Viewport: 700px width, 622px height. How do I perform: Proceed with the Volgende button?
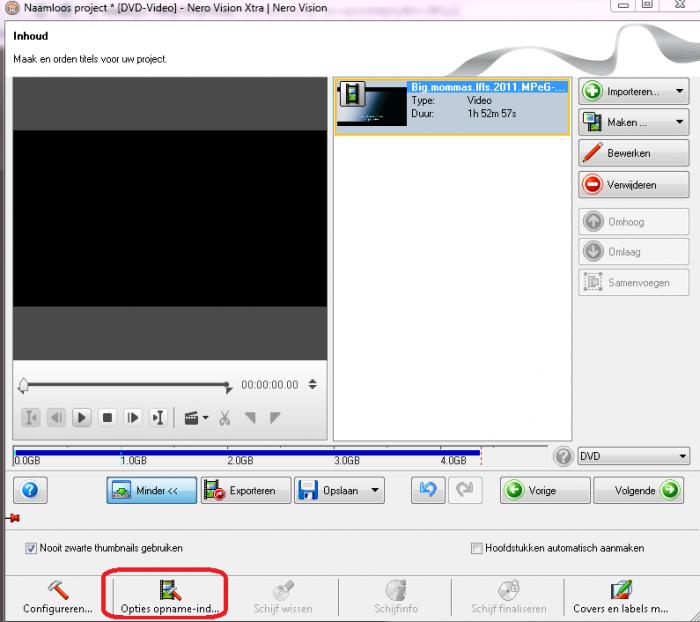click(638, 490)
